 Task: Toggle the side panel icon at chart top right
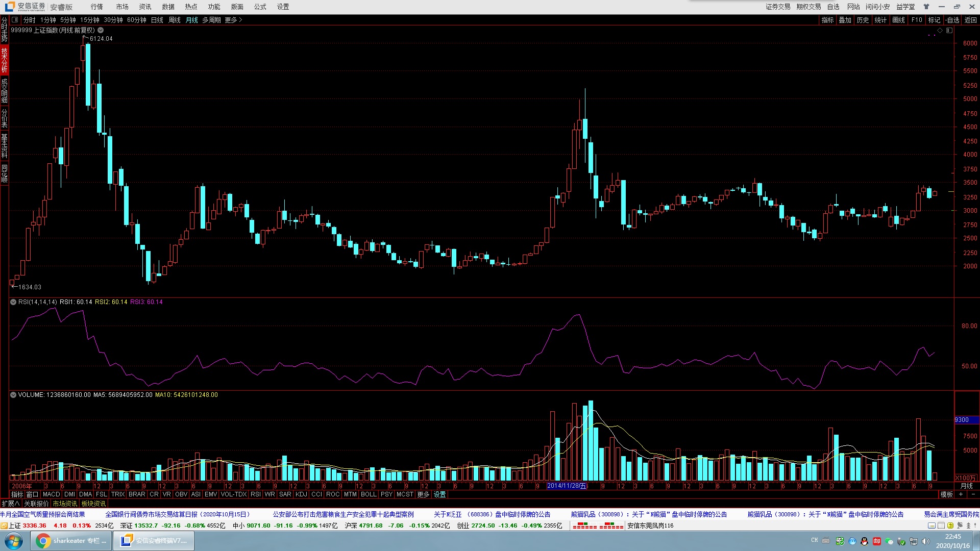(x=949, y=31)
